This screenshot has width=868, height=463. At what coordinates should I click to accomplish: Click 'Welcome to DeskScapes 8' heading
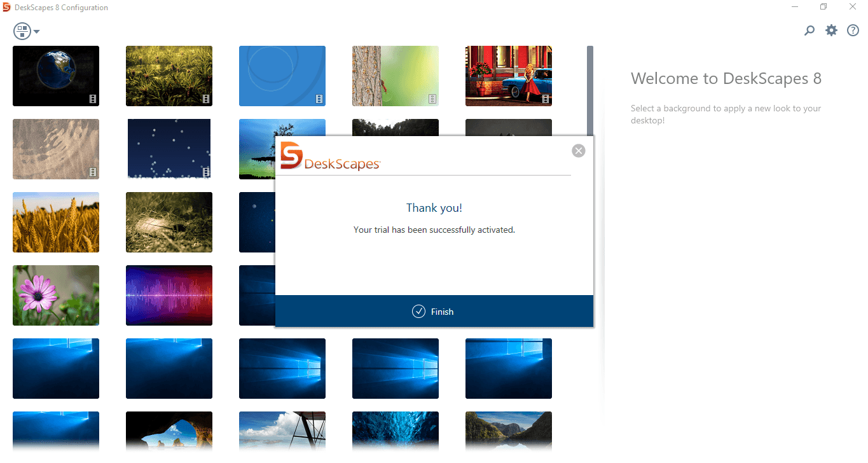(726, 79)
